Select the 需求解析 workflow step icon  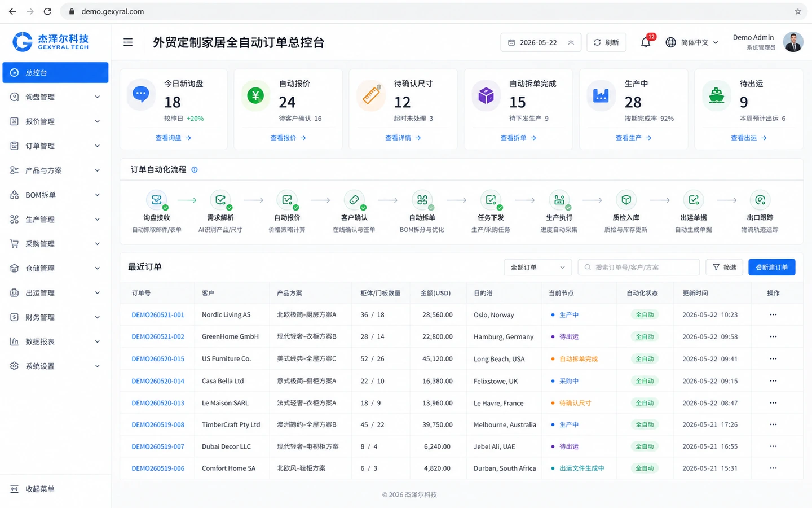pos(220,200)
